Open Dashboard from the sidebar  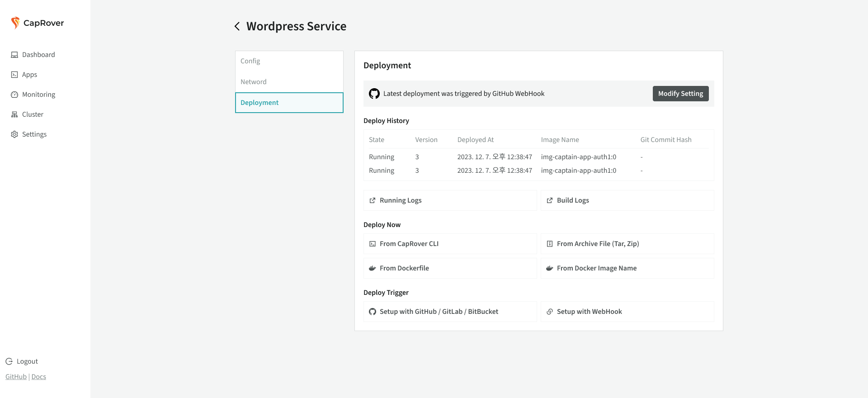pos(38,55)
